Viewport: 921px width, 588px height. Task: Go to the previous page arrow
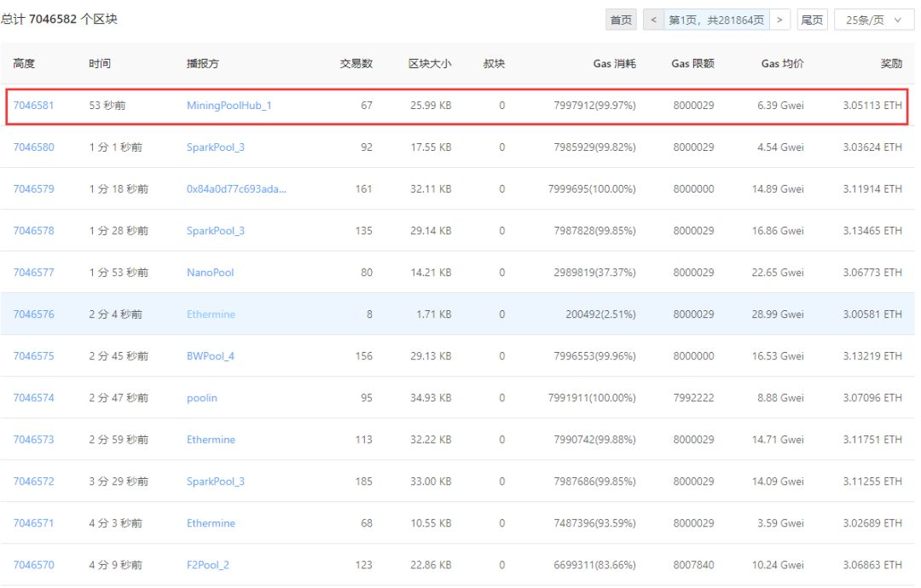pyautogui.click(x=653, y=20)
